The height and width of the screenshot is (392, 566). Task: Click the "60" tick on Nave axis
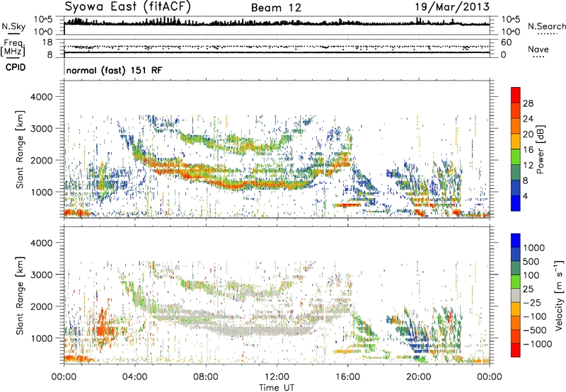click(506, 42)
